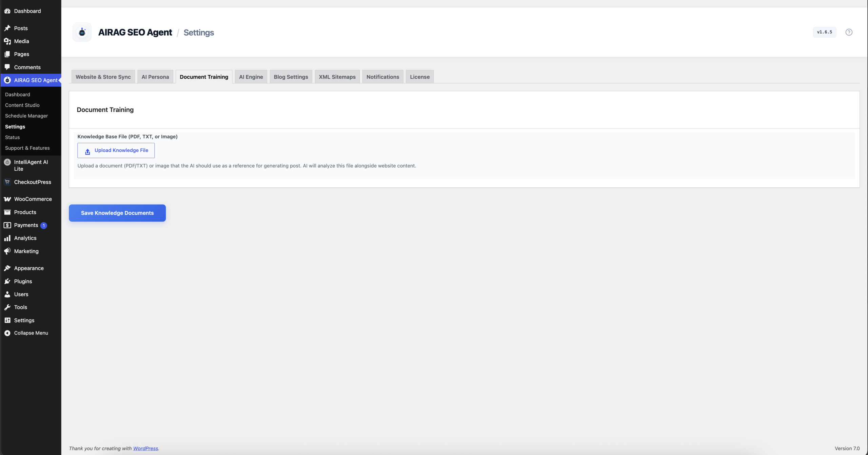Viewport: 868px width, 455px height.
Task: Open Content Studio submenu item
Action: 22,105
